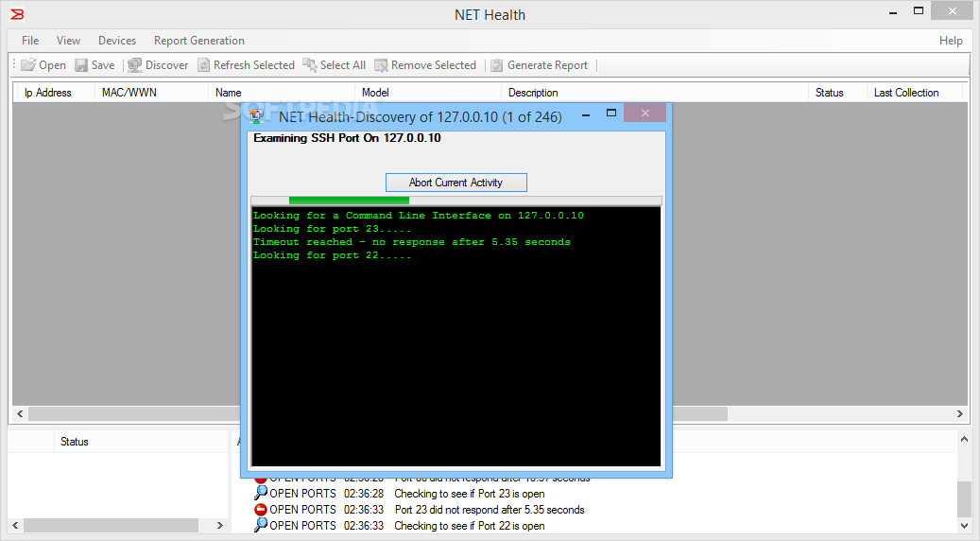Click the Remove Selected icon
This screenshot has width=980, height=541.
[381, 65]
